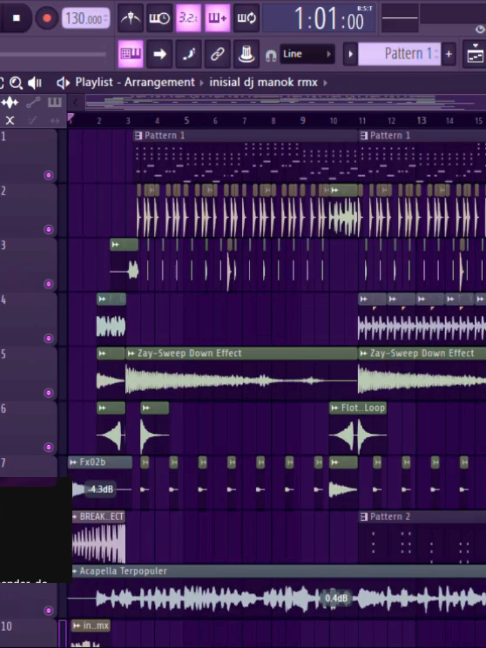Open the Pattern 1 selector dropdown
The width and height of the screenshot is (486, 648).
coord(399,54)
